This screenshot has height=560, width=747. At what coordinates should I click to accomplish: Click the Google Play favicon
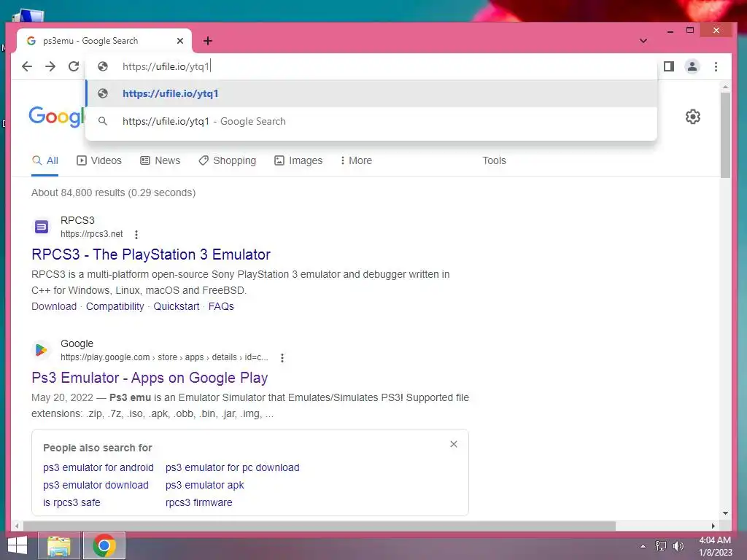[x=42, y=350]
